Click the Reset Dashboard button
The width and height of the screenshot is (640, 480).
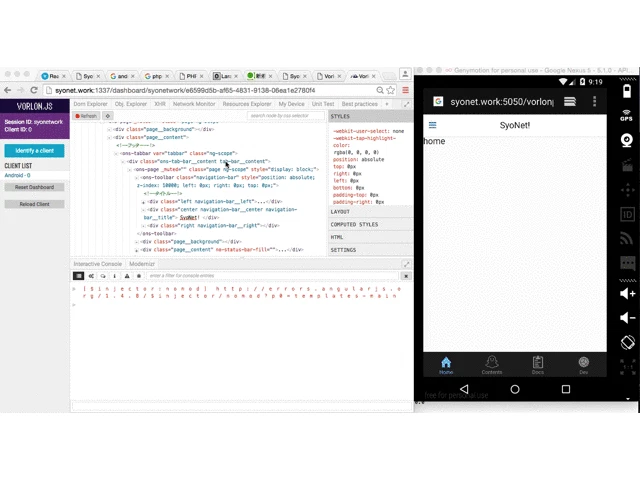34,187
